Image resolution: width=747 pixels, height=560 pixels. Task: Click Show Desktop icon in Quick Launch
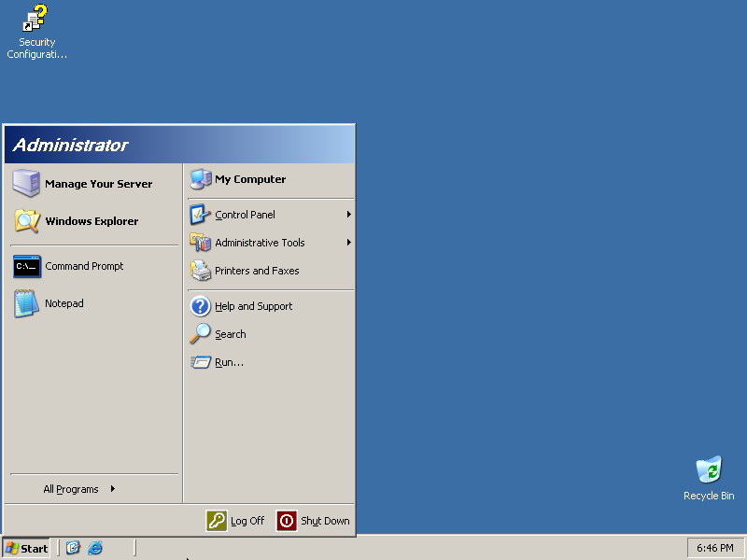pyautogui.click(x=73, y=548)
